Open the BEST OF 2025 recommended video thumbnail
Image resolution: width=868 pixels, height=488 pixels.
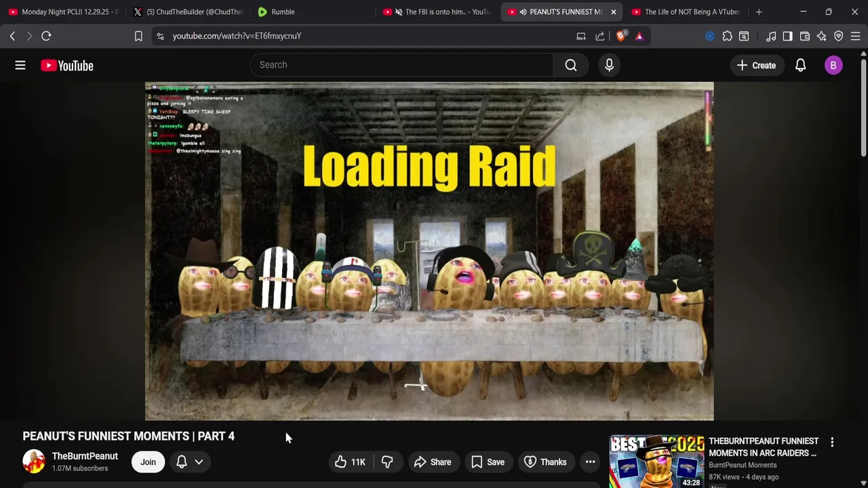656,462
